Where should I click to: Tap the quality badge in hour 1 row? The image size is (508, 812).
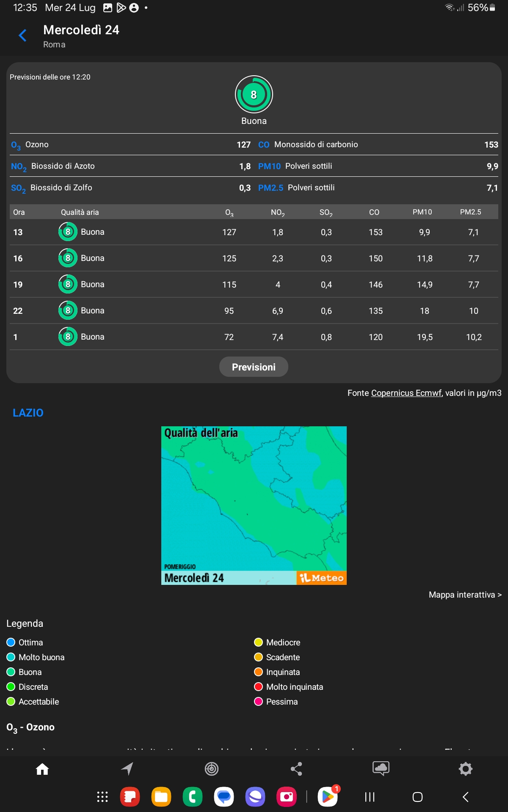click(x=68, y=337)
